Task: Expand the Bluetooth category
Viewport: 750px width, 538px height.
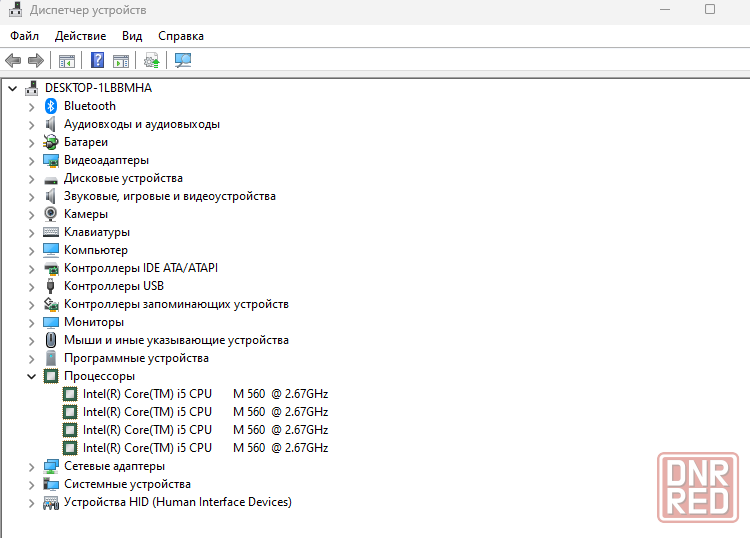Action: pos(32,107)
